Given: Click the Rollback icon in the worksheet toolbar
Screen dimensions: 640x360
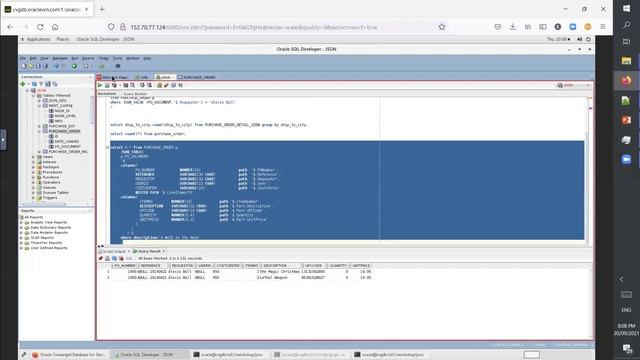Looking at the screenshot, I should 149,85.
